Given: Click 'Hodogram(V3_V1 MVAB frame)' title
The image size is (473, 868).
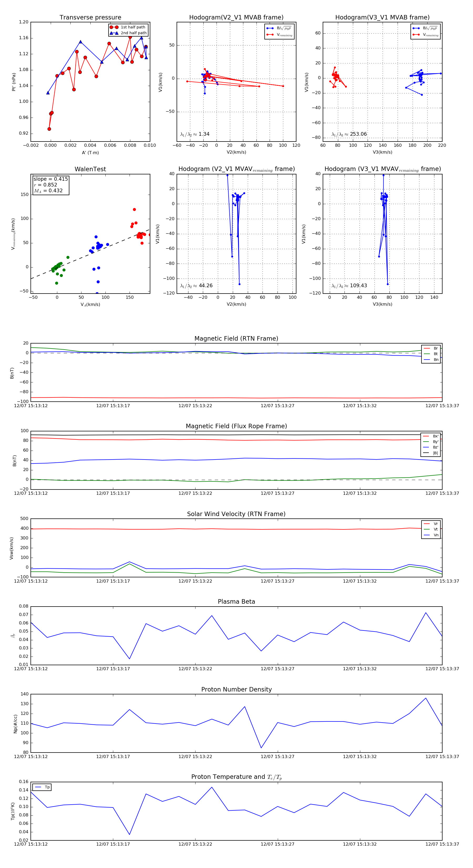Looking at the screenshot, I should (x=382, y=18).
